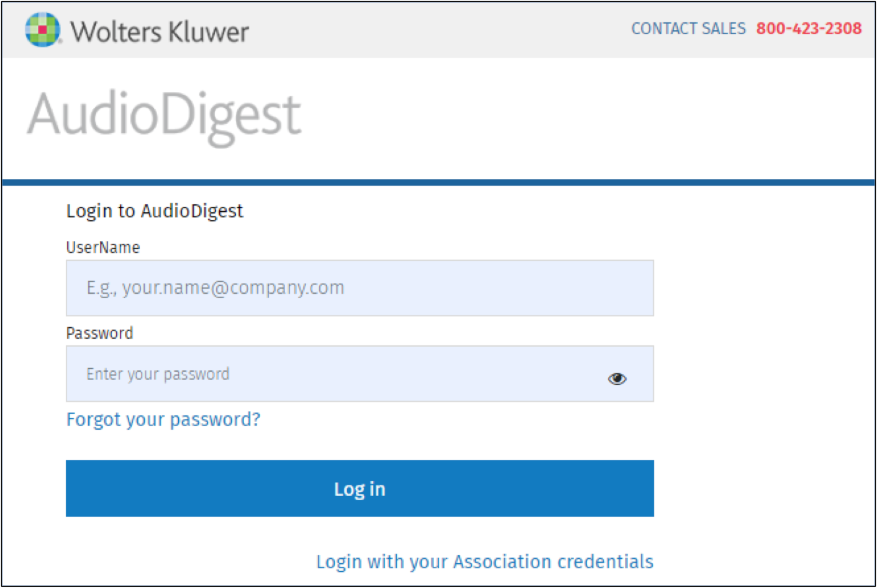
Task: Click the large AudioDigest logo
Action: (x=164, y=116)
